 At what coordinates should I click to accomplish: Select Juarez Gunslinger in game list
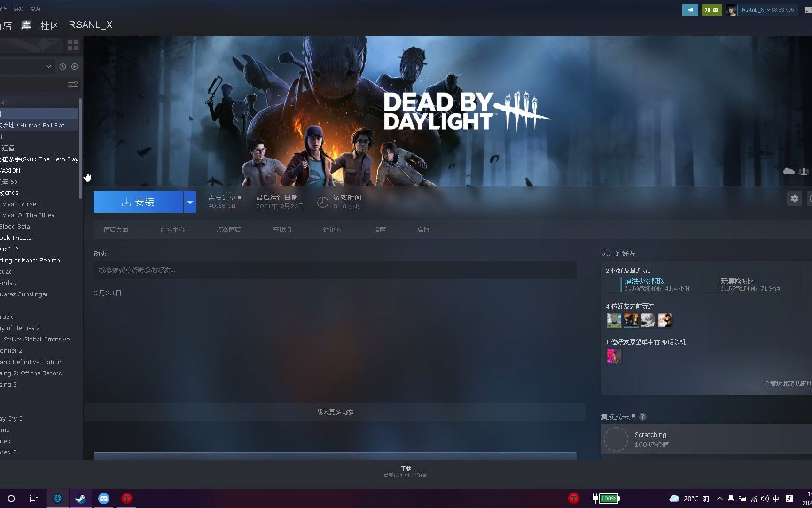click(x=39, y=294)
